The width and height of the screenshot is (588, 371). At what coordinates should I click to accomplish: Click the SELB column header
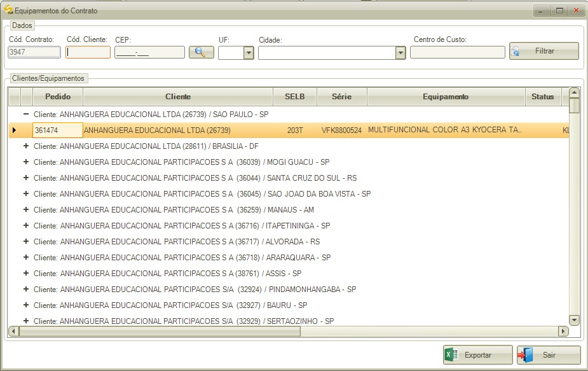coord(295,97)
